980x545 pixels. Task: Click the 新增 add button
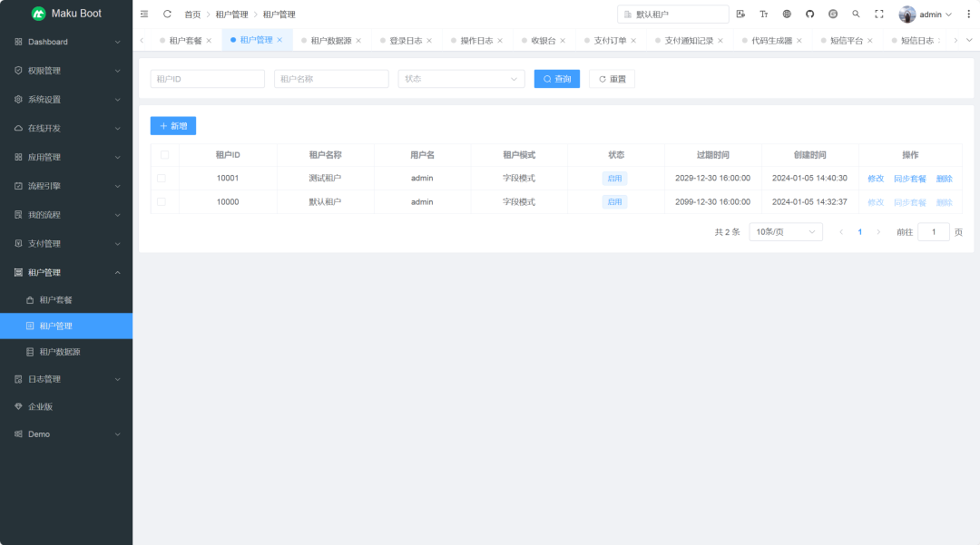pos(173,125)
